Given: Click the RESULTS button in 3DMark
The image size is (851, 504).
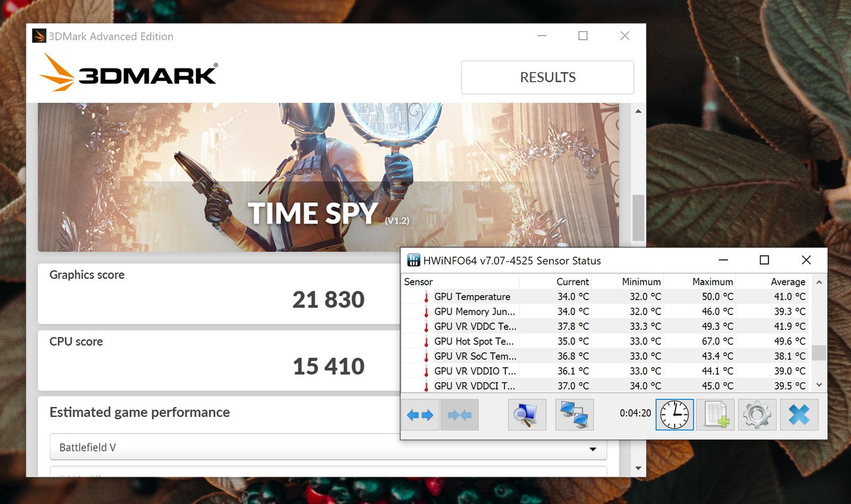Looking at the screenshot, I should pyautogui.click(x=548, y=78).
